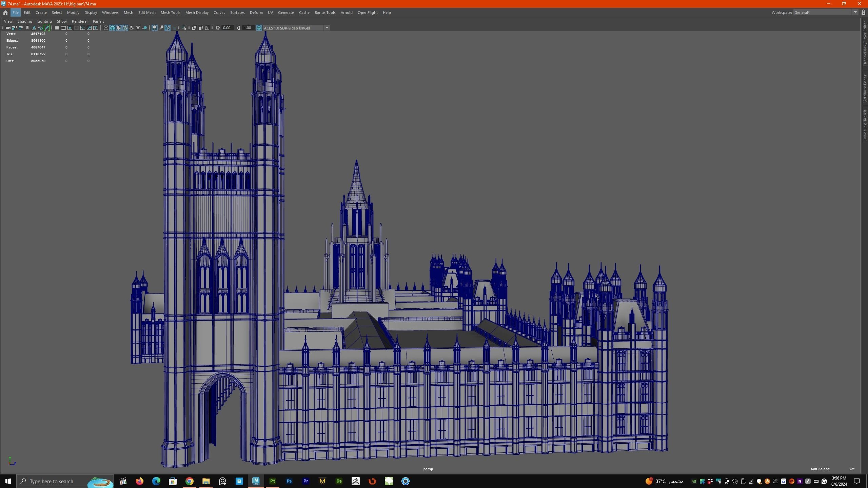
Task: Open the panel Show menu
Action: (62, 21)
